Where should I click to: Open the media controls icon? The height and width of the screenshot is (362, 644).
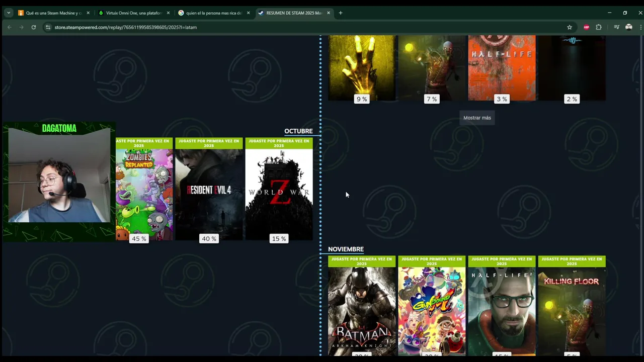[617, 27]
